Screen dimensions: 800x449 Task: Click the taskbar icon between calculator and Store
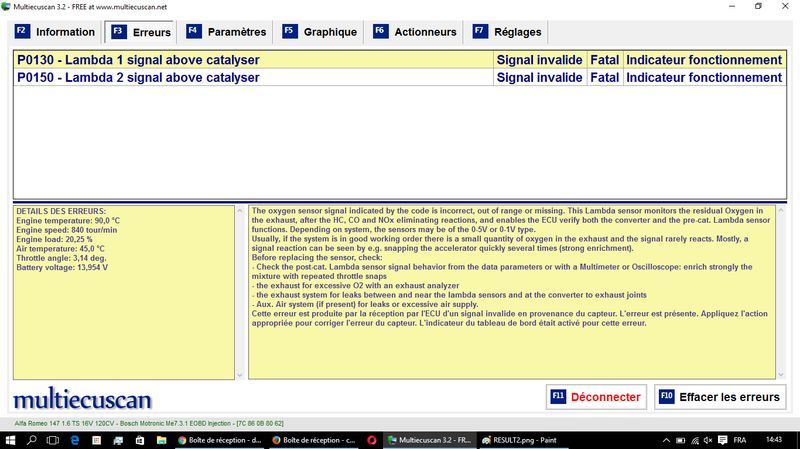coord(118,440)
